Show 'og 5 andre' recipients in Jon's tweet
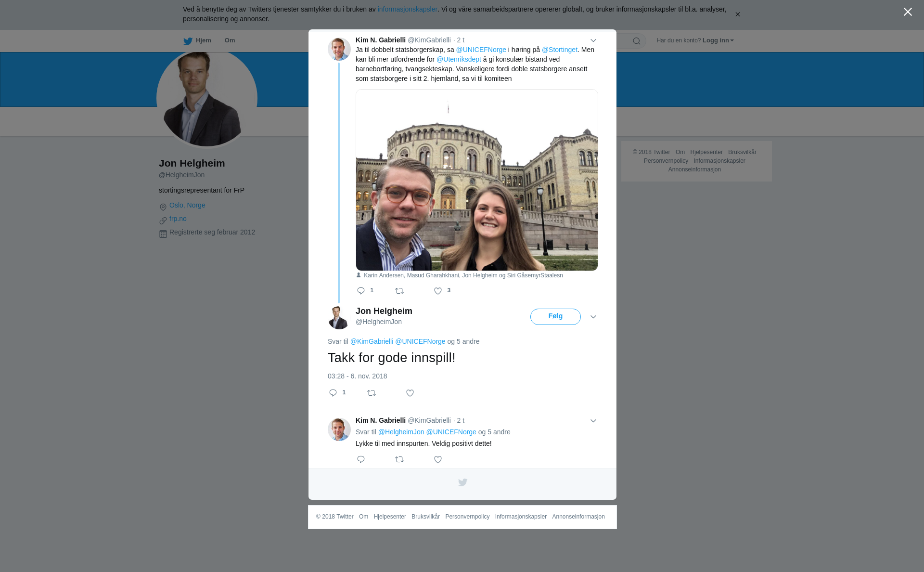Screen dimensions: 924x572 [x=463, y=341]
